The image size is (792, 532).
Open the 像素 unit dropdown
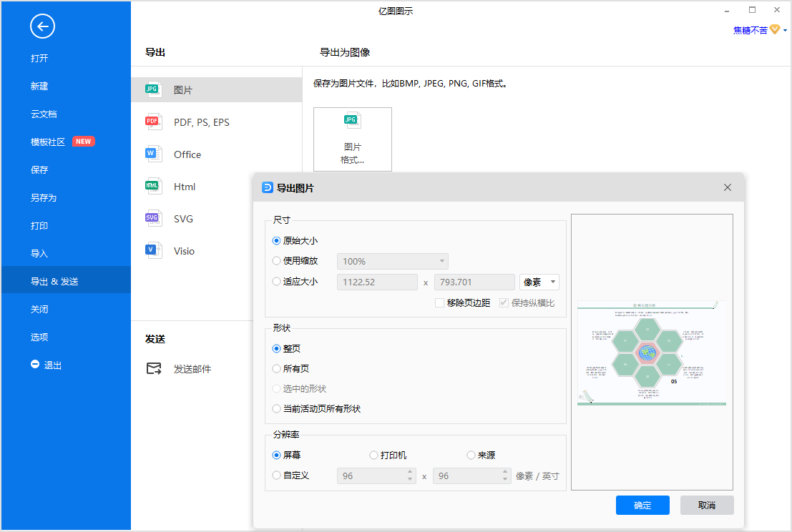539,282
